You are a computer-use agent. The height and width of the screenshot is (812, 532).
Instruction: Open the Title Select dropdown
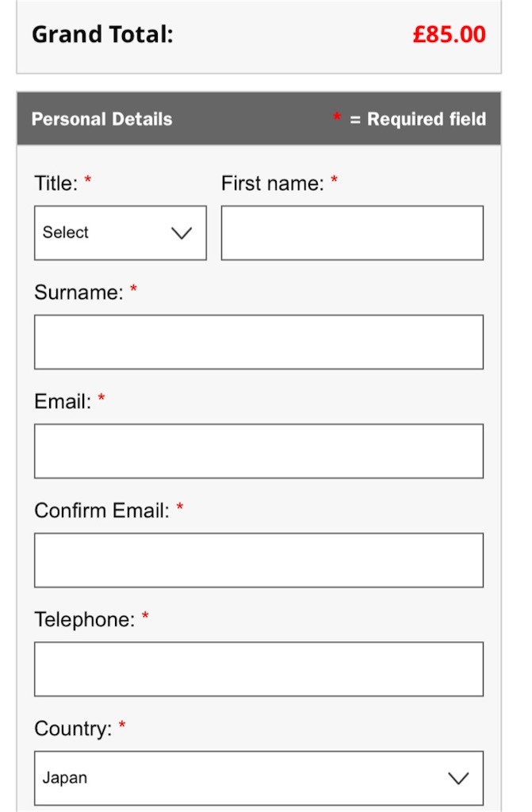tap(121, 233)
